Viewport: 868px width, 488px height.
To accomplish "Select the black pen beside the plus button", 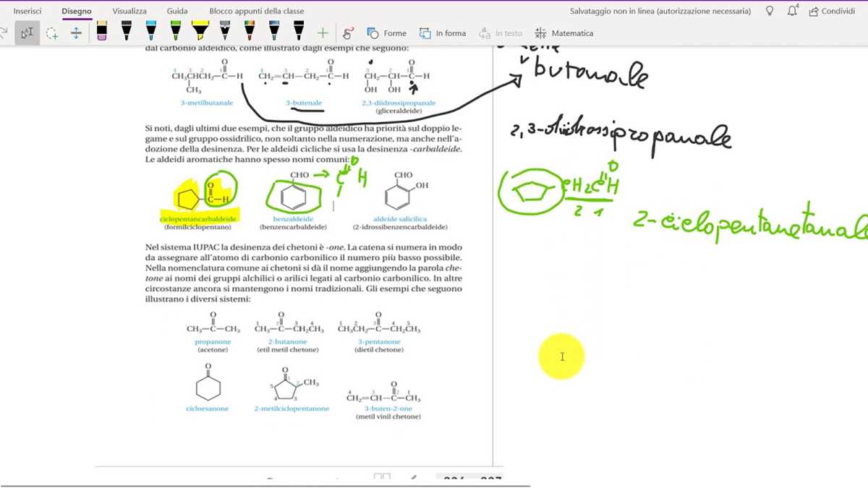I will click(x=299, y=30).
